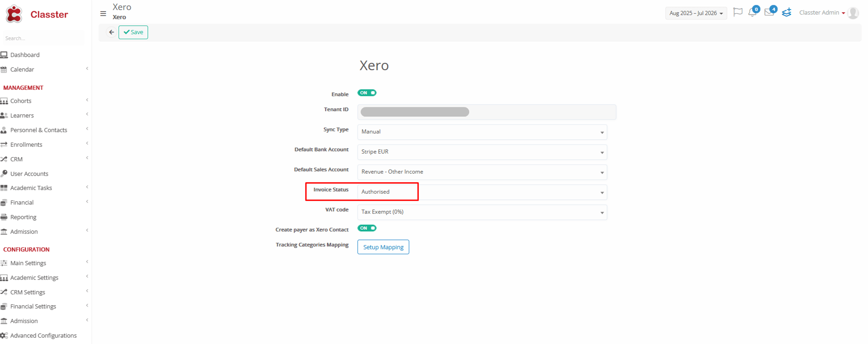Click the CRM icon under Management
Viewport: 868px width, 344px height.
pyautogui.click(x=4, y=159)
